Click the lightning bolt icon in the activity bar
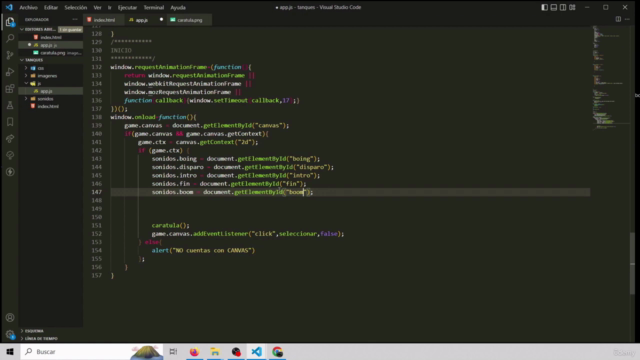640x360 pixels. pos(10,172)
